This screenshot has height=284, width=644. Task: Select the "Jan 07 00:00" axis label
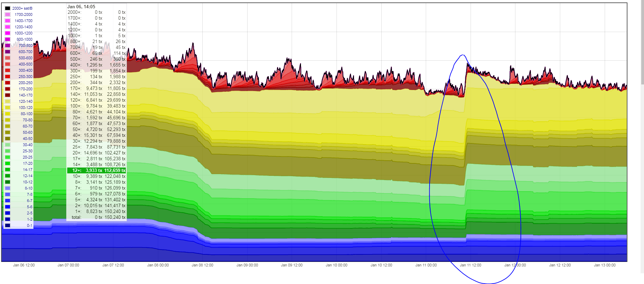68,265
